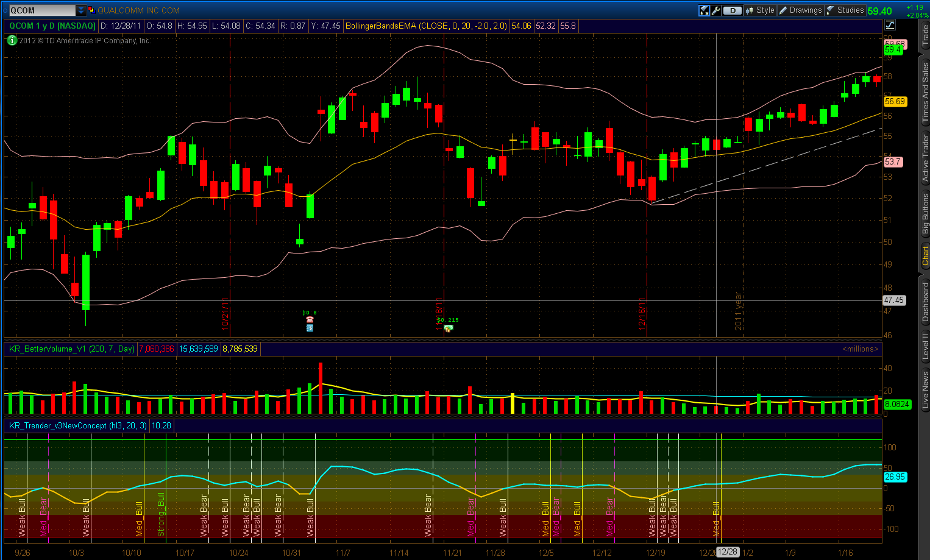This screenshot has width=930, height=560.
Task: Click the L: 54.08 low price cell
Action: coord(226,26)
